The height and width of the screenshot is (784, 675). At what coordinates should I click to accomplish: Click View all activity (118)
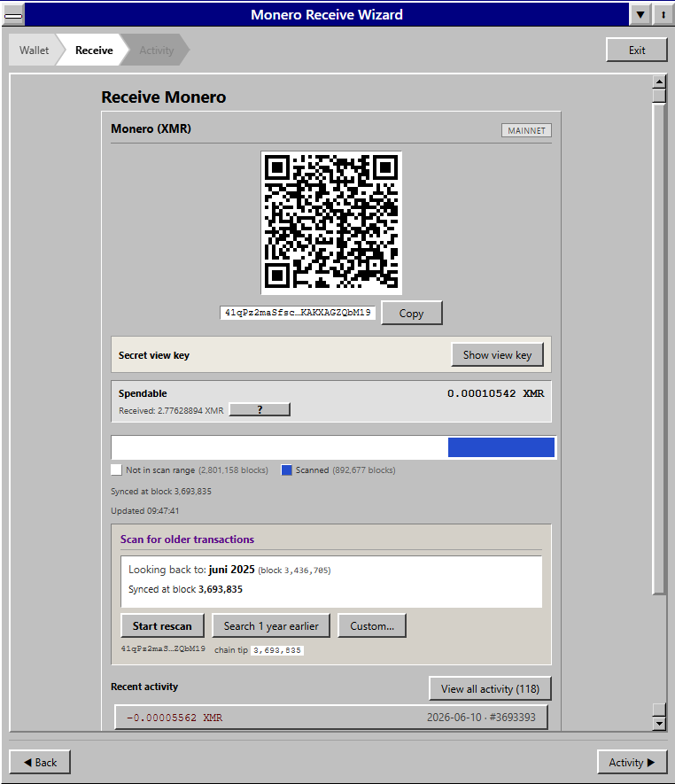point(490,688)
